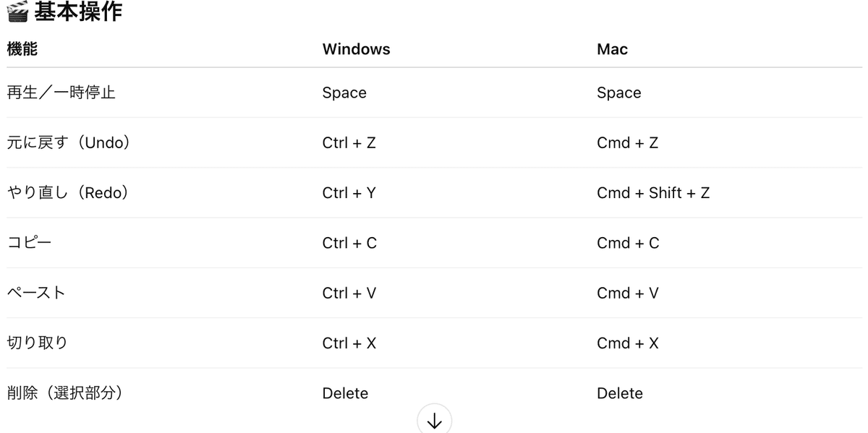The image size is (868, 433).
Task: Click the コピー row label
Action: [29, 243]
